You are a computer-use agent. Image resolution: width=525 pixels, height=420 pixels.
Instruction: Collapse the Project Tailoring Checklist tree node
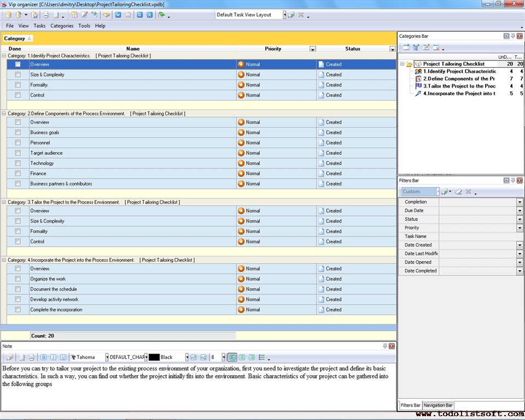point(402,64)
